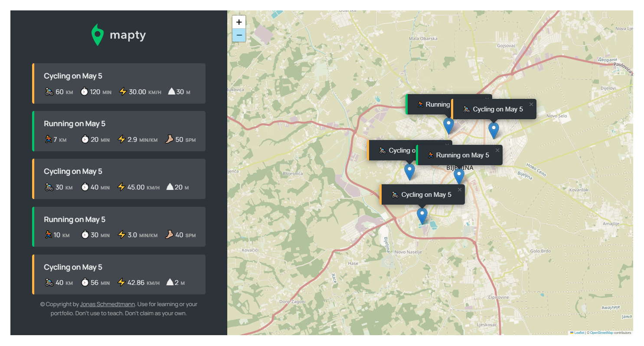644x346 pixels.
Task: Zoom in the map with plus button
Action: tap(239, 22)
